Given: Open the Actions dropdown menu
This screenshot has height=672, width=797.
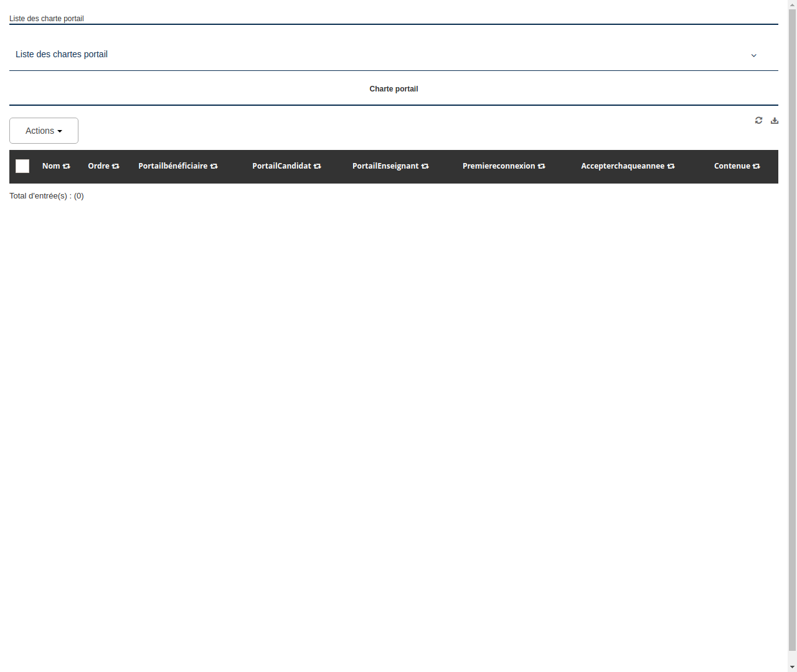Looking at the screenshot, I should pos(44,131).
